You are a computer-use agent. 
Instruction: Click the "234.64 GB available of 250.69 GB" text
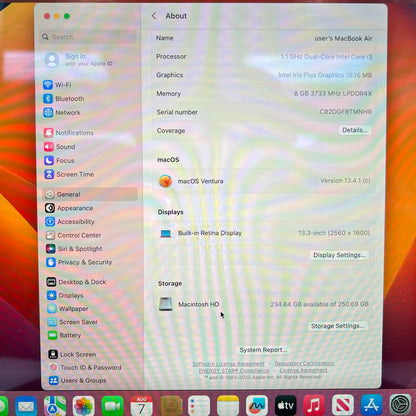pyautogui.click(x=319, y=304)
